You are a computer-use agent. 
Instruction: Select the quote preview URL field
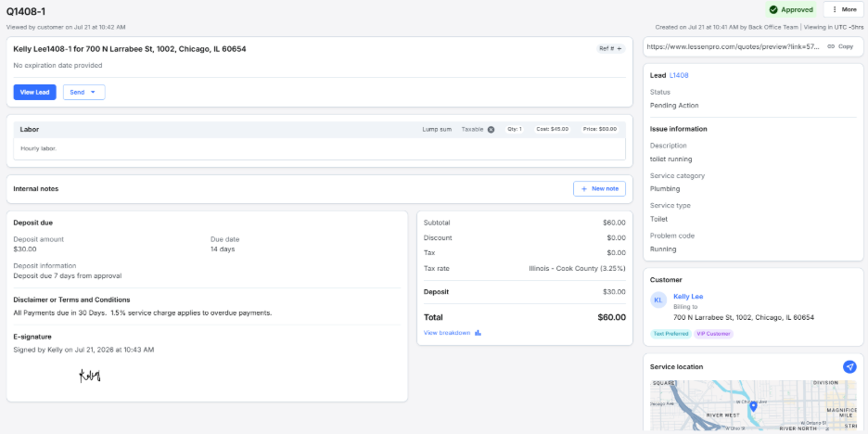[x=733, y=47]
